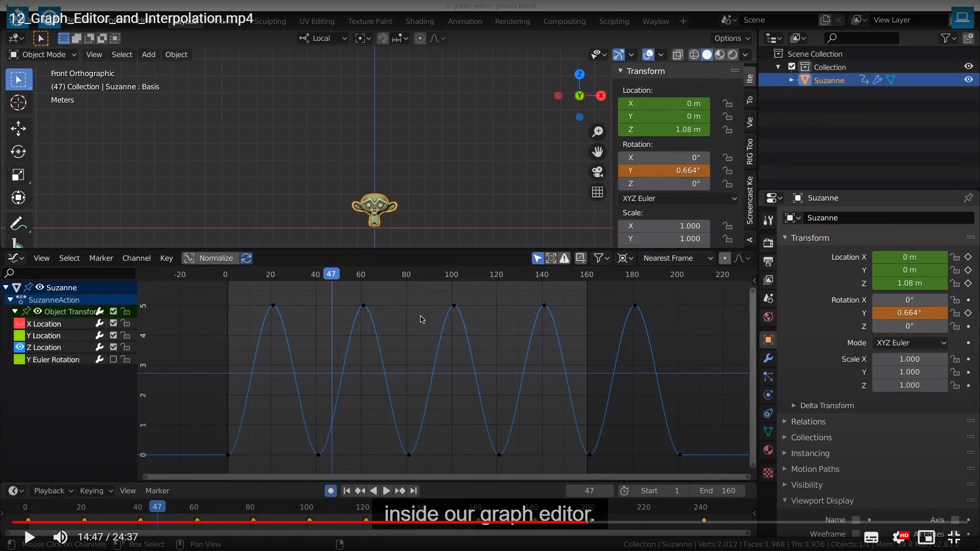Hide Suzanne with outliner eye icon

(968, 80)
